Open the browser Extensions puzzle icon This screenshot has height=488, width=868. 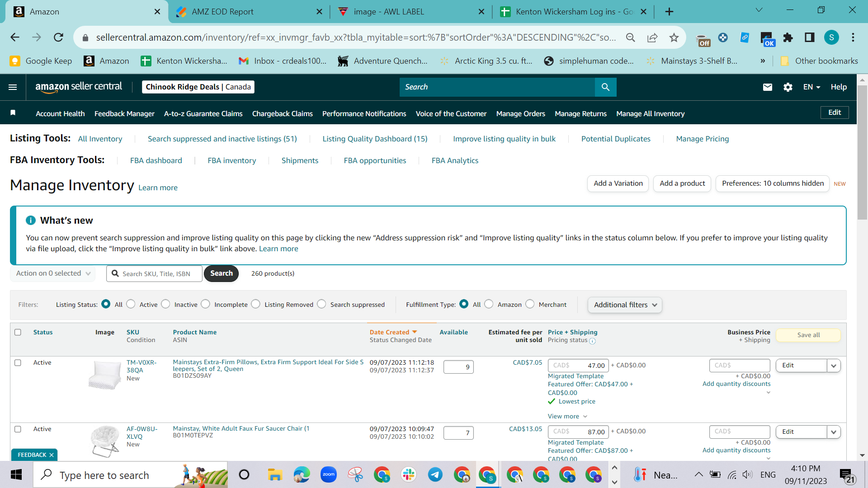(788, 38)
